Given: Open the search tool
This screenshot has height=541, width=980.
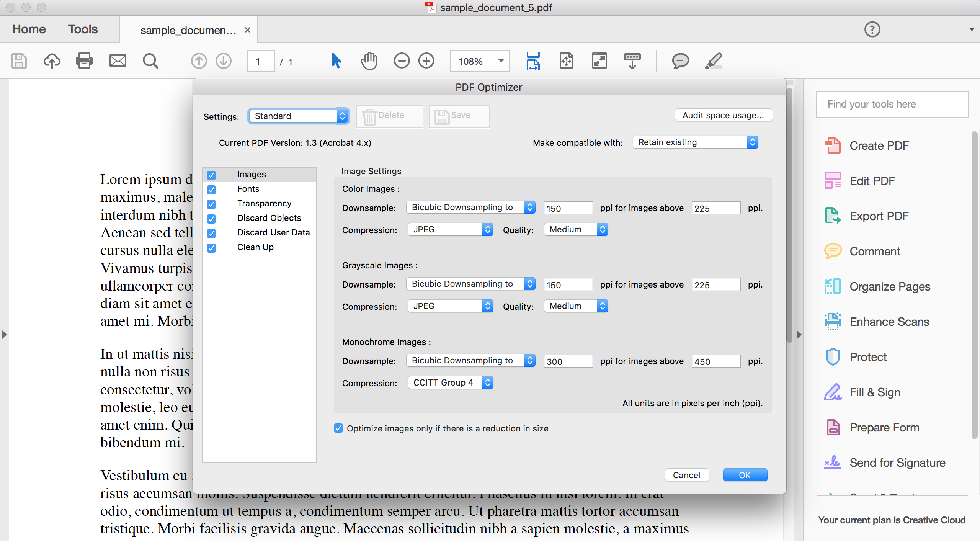Looking at the screenshot, I should pyautogui.click(x=150, y=60).
